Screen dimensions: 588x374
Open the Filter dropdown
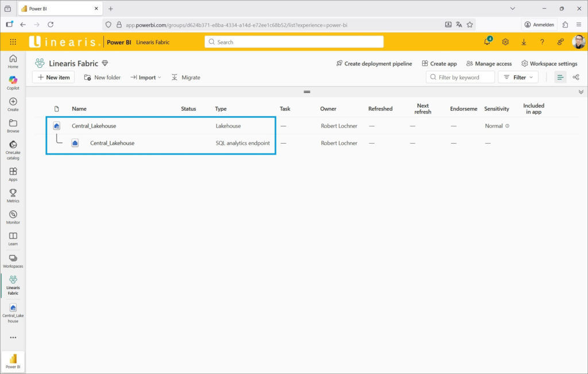click(x=518, y=77)
